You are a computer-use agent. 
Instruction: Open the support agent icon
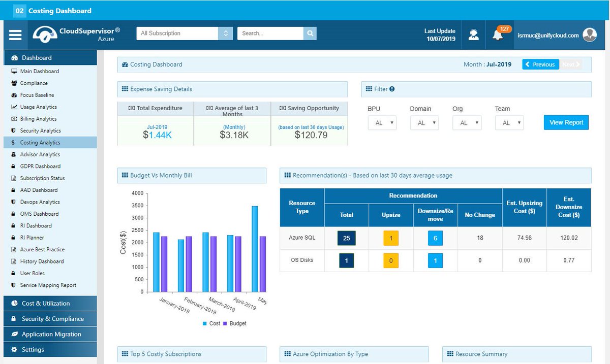coord(474,35)
